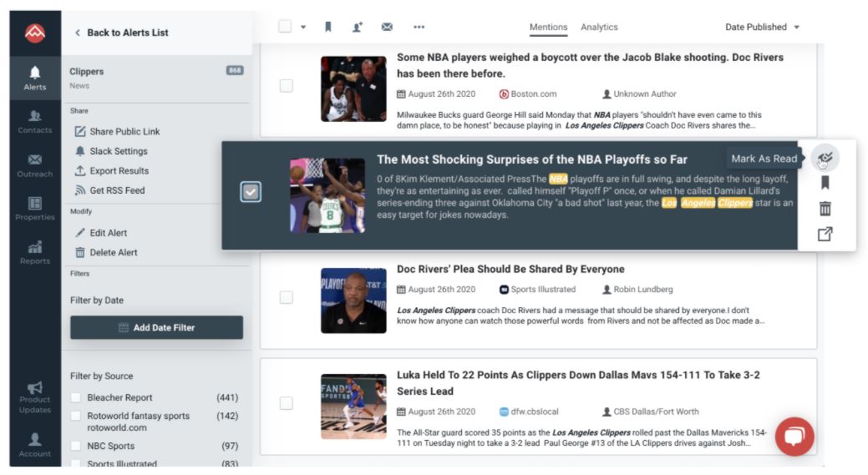Open the three-dots more options menu
868x475 pixels.
coord(419,27)
